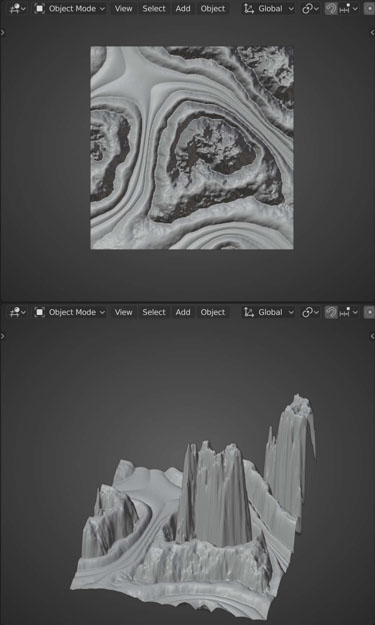Open Object Mode dropdown in upper viewport
Image resolution: width=375 pixels, height=625 pixels.
(x=70, y=8)
